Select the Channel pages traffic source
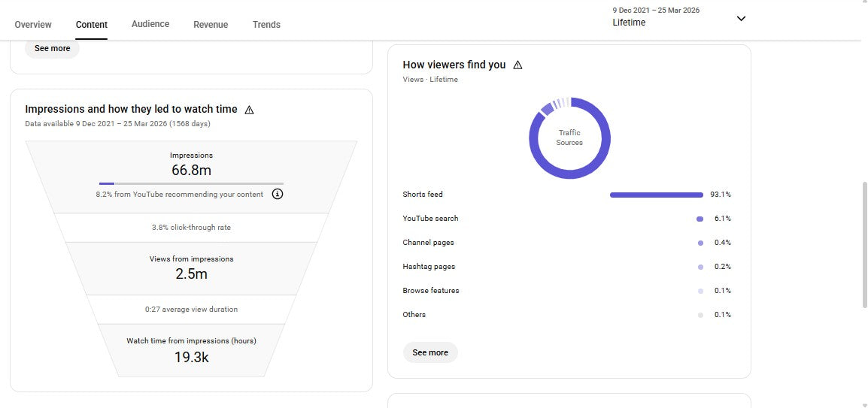Screen dimensions: 868x408 [567, 243]
